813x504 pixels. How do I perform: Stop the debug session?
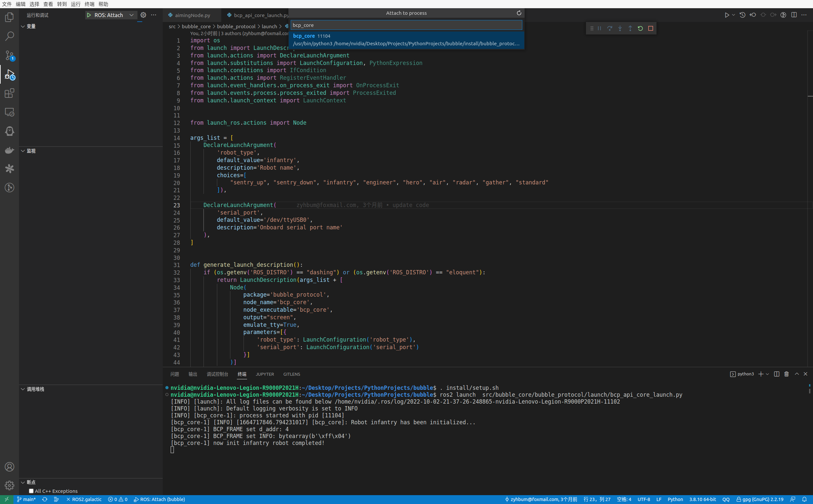click(x=650, y=28)
